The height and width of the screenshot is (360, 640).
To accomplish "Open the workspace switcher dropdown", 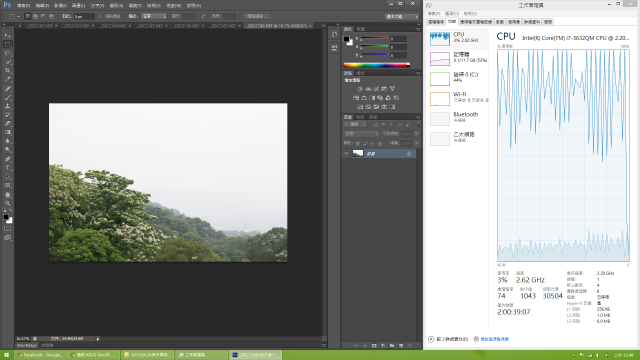I will pyautogui.click(x=402, y=16).
